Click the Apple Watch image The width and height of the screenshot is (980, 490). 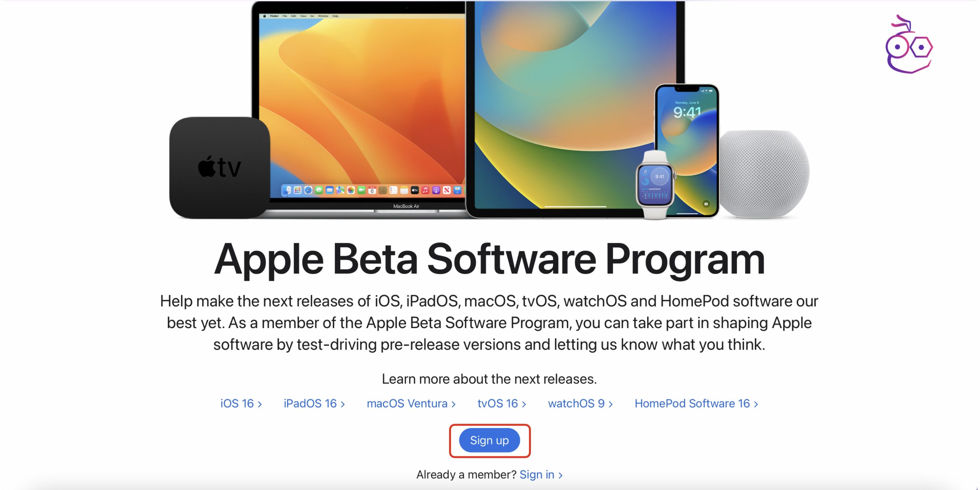(656, 185)
